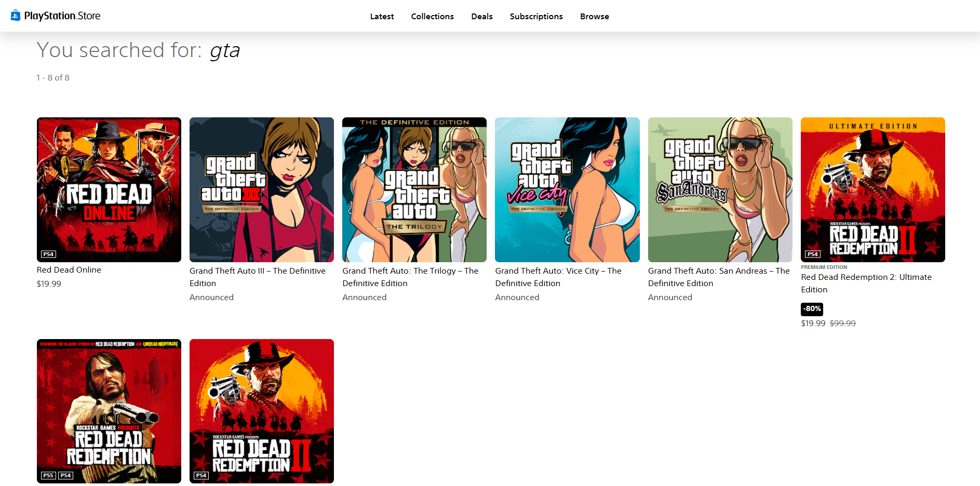Image resolution: width=980 pixels, height=486 pixels.
Task: Open the GTA San Andreas cover image
Action: point(720,190)
